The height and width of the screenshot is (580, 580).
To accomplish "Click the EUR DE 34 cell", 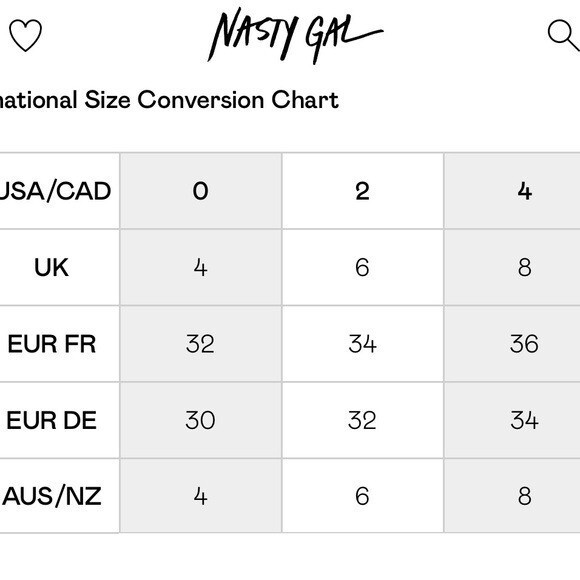I will (x=512, y=420).
